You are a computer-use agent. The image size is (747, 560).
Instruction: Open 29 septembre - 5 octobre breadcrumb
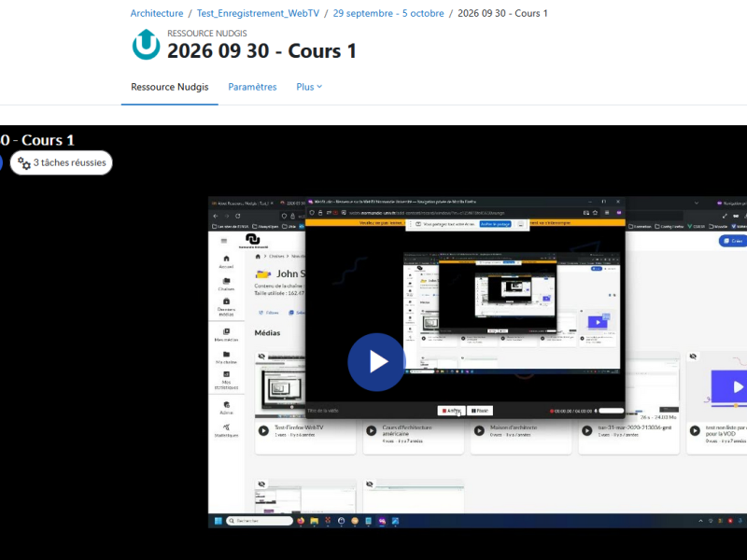[388, 13]
